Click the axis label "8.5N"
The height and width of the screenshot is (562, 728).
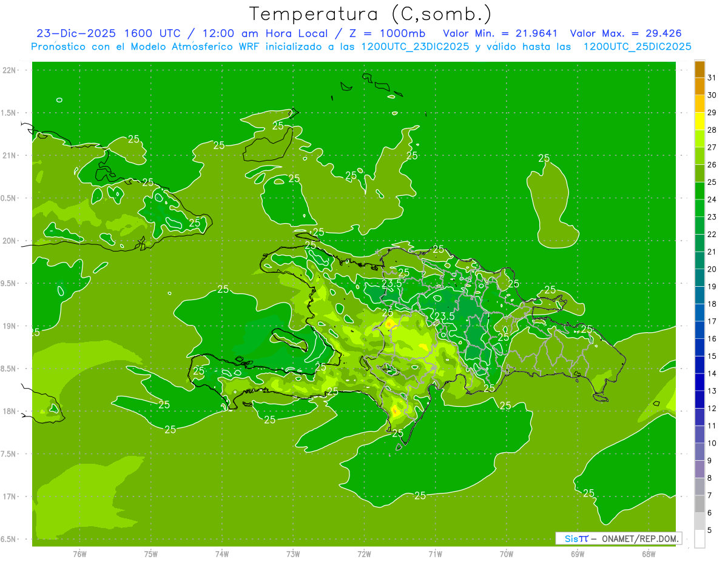pos(9,369)
